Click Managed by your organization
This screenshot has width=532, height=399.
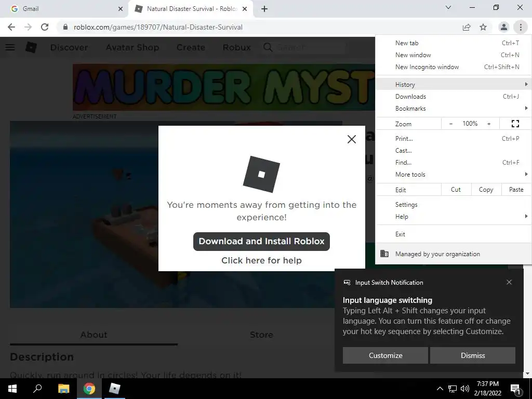click(x=453, y=254)
